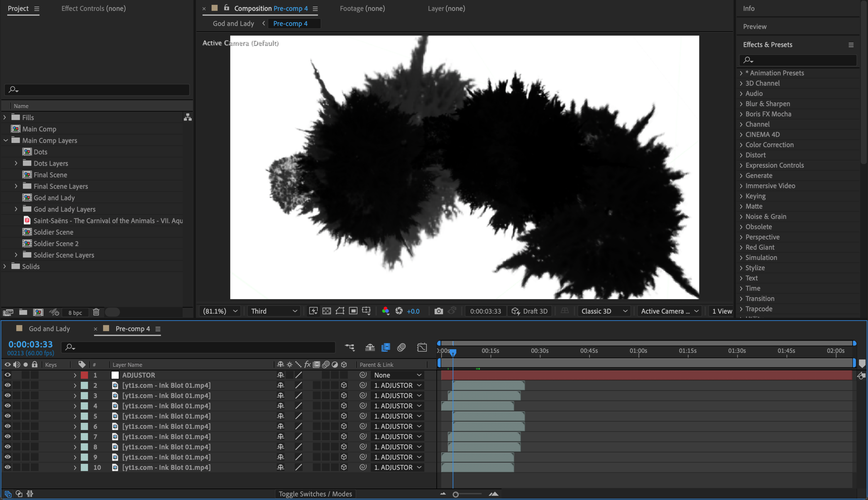
Task: Click the timeline zoom slider handle
Action: pos(456,494)
